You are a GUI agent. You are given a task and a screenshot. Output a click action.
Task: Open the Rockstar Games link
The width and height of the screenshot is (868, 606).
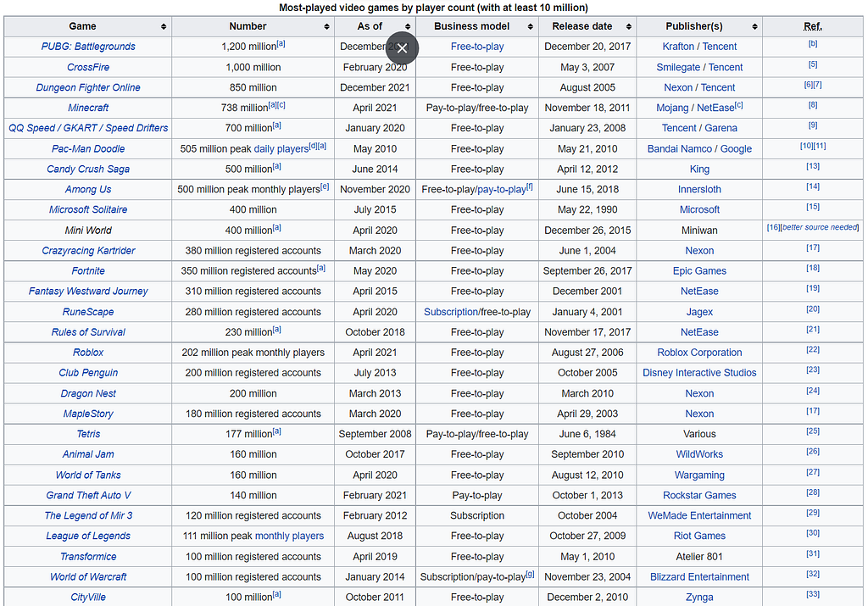699,495
